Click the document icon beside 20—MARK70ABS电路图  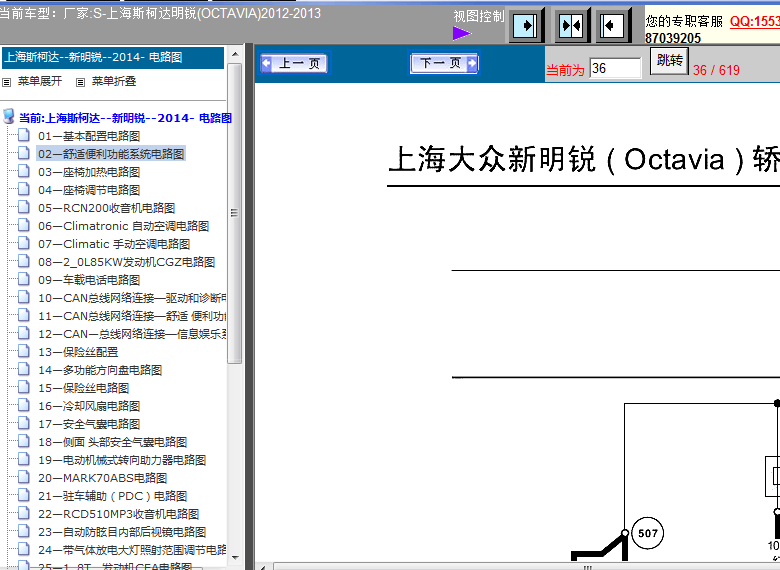[23, 476]
